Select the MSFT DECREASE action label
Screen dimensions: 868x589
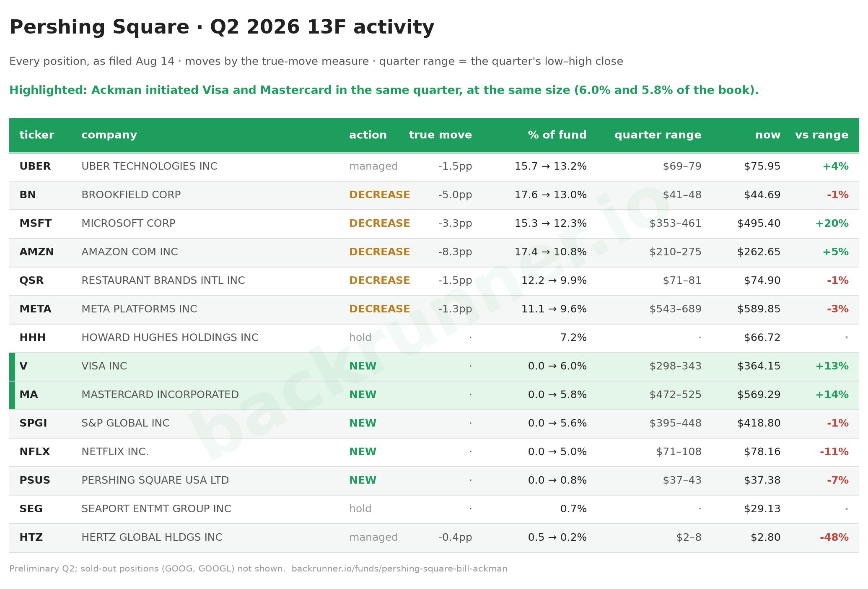click(x=380, y=223)
